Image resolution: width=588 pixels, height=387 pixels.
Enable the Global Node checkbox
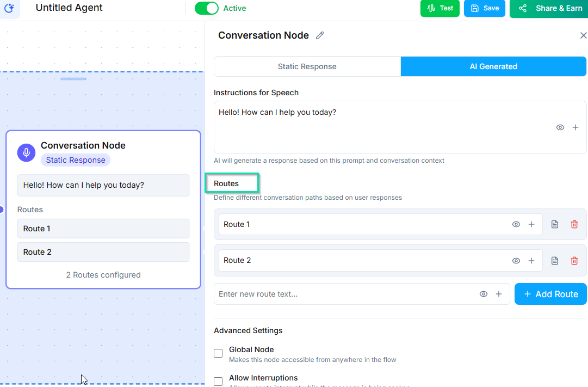point(218,353)
